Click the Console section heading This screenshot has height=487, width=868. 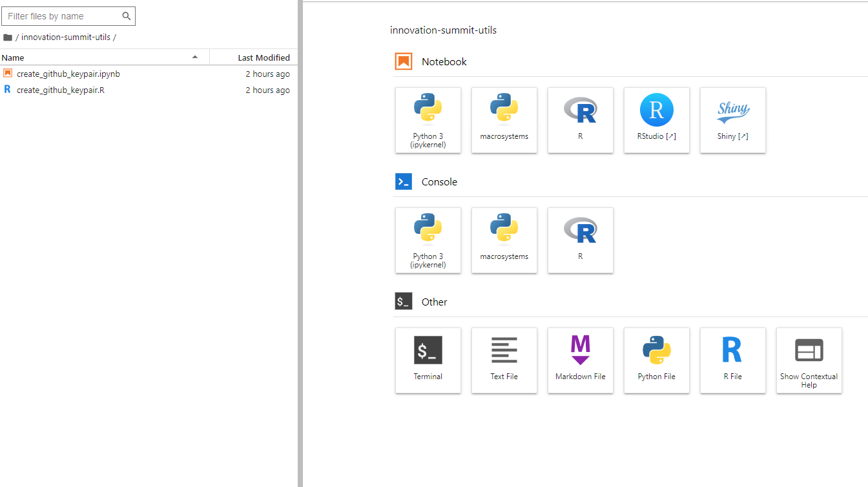[x=439, y=181]
